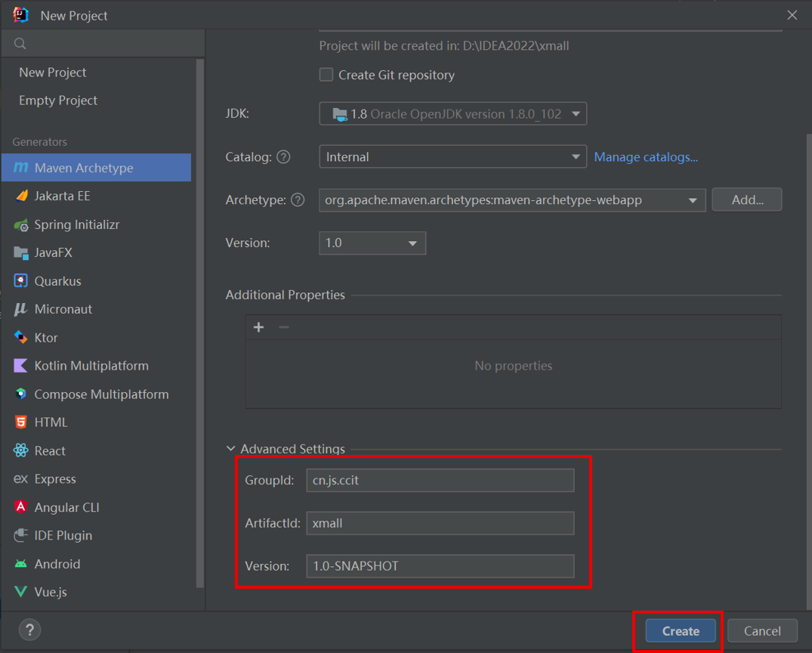Close the New Project dialog
The height and width of the screenshot is (653, 812).
click(792, 15)
